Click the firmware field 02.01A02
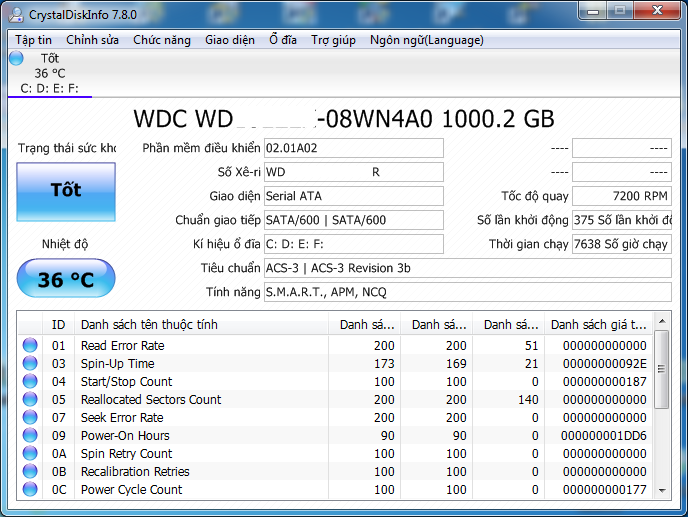This screenshot has height=517, width=688. [352, 148]
